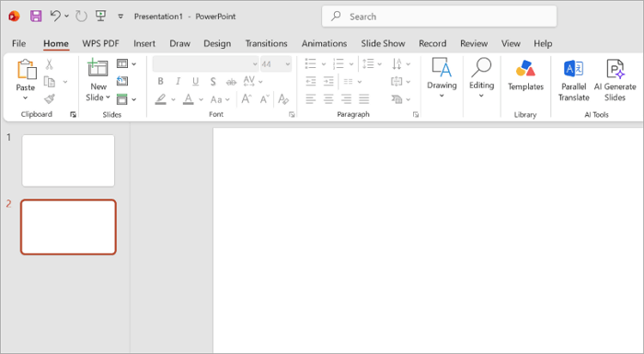This screenshot has width=644, height=354.
Task: Open the Animations tab
Action: [x=324, y=43]
